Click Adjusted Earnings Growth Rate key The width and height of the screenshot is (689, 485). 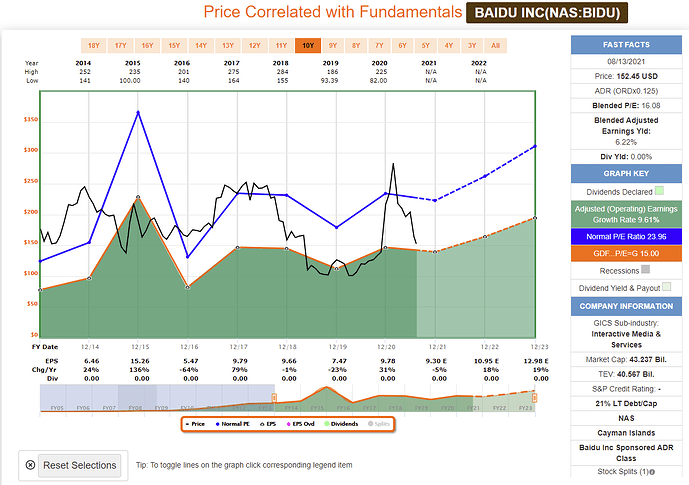click(x=626, y=214)
